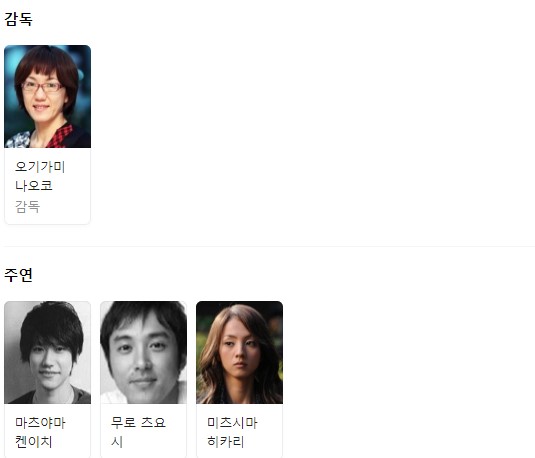This screenshot has height=458, width=535.
Task: Open the director's profile photo thumbnail
Action: point(47,96)
